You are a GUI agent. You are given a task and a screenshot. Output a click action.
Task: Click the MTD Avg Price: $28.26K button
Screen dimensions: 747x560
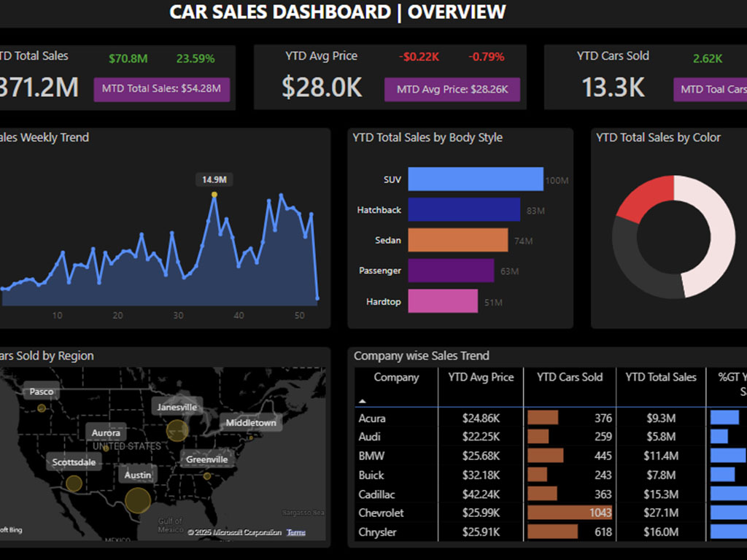[452, 89]
